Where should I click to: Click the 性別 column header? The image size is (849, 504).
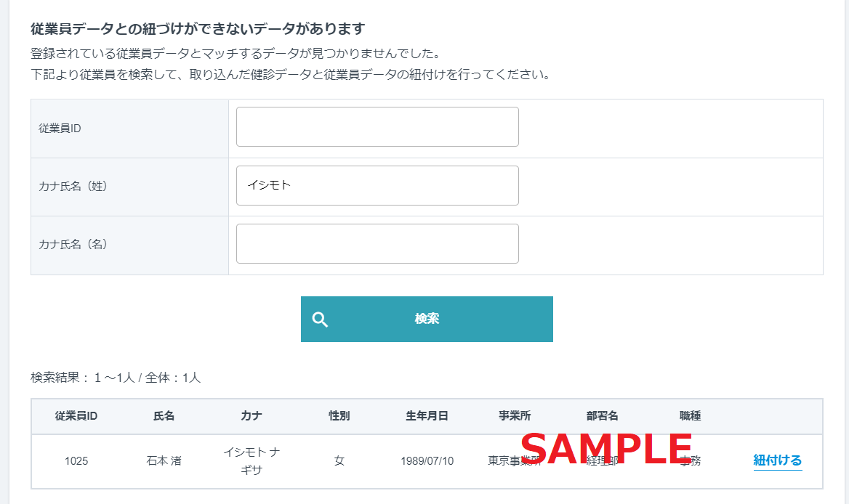(339, 416)
